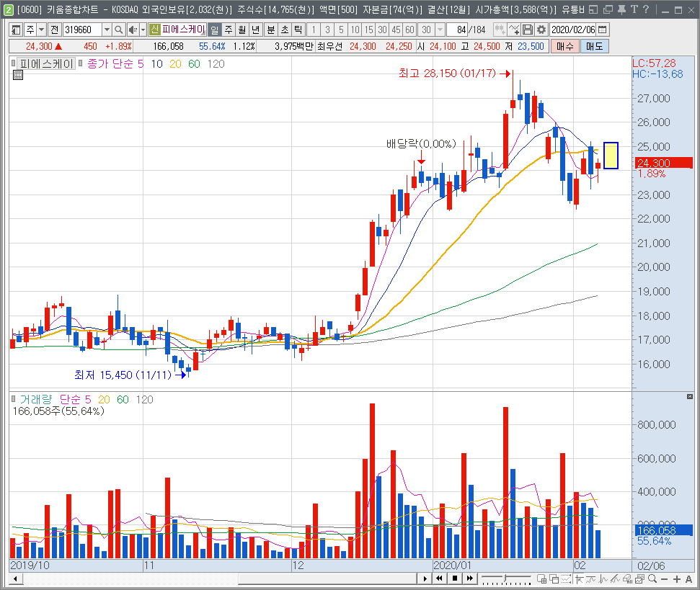Click the red 24,300 current price tag
Image resolution: width=700 pixels, height=590 pixels.
point(663,163)
